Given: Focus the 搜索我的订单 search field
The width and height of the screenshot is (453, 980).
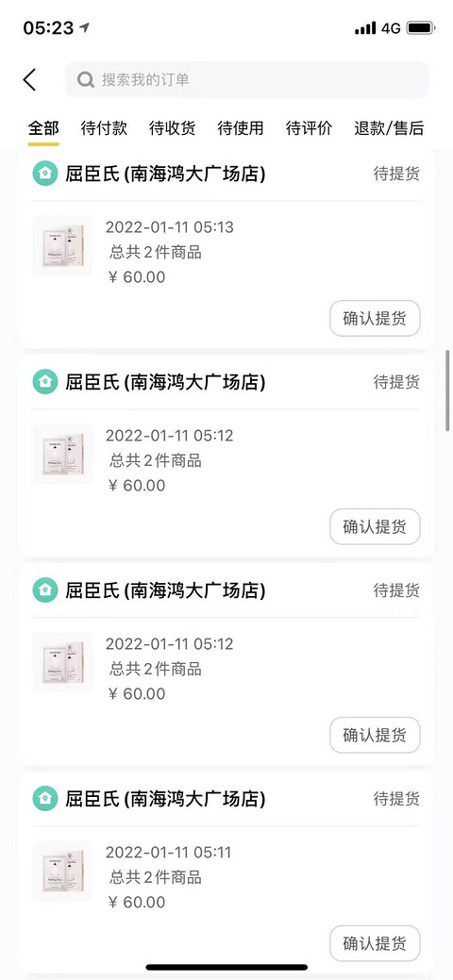Looking at the screenshot, I should point(247,80).
